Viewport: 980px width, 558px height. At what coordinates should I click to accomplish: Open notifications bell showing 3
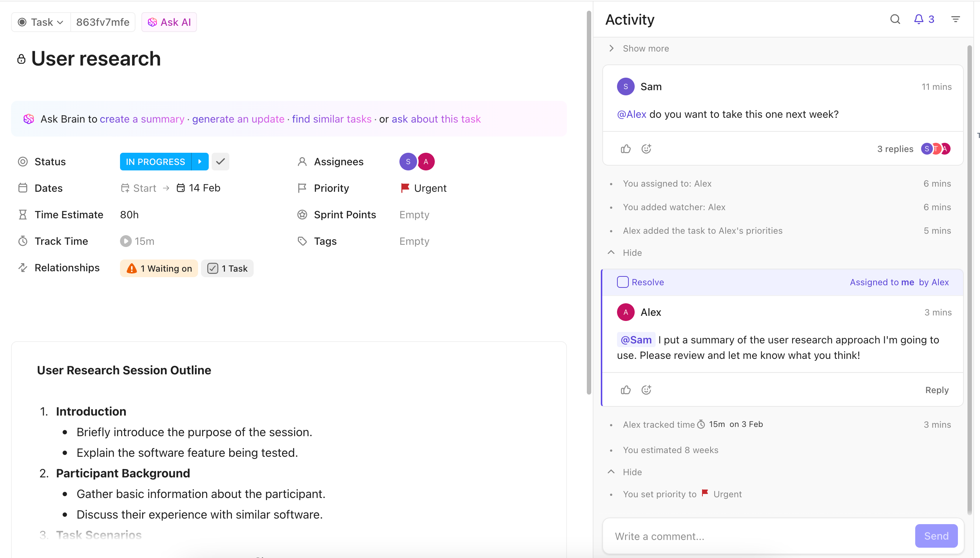(x=923, y=19)
